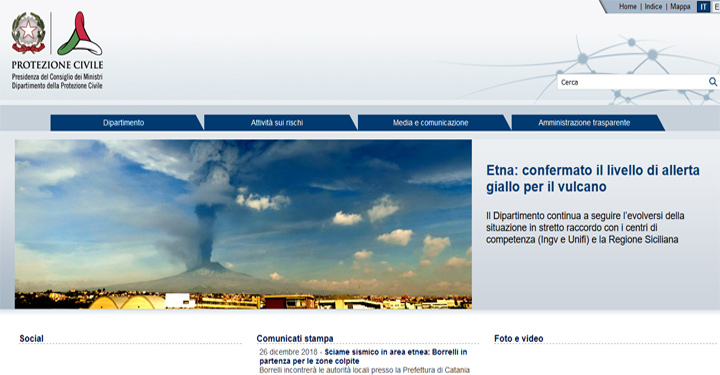Click into the Cerca search field

633,82
